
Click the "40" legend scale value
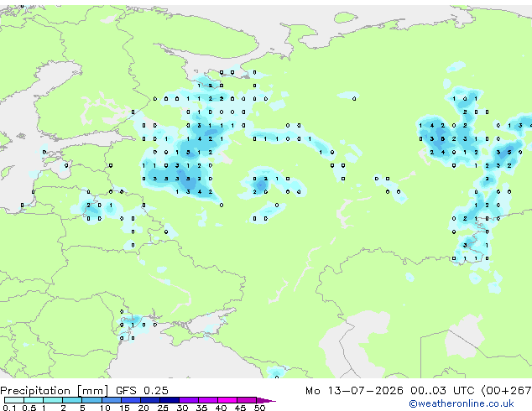(x=221, y=408)
